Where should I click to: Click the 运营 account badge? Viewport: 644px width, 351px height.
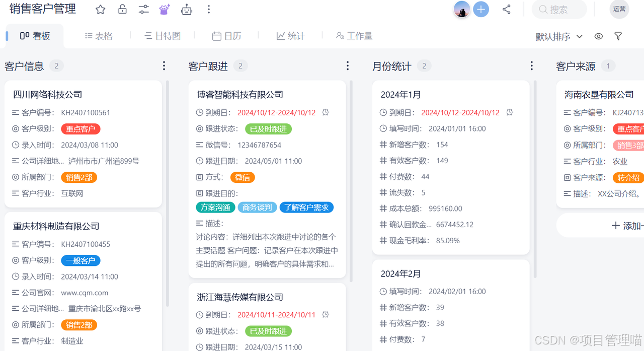coord(619,9)
